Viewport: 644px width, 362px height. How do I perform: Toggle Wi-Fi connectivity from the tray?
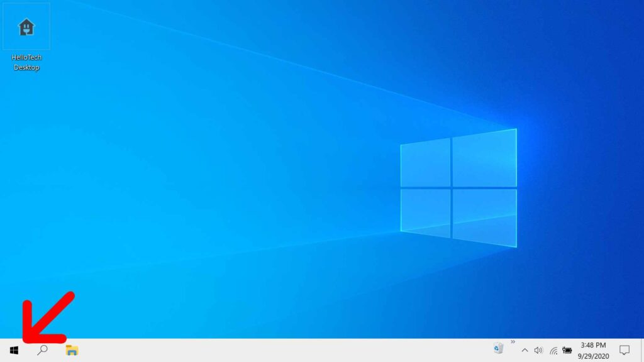point(553,350)
